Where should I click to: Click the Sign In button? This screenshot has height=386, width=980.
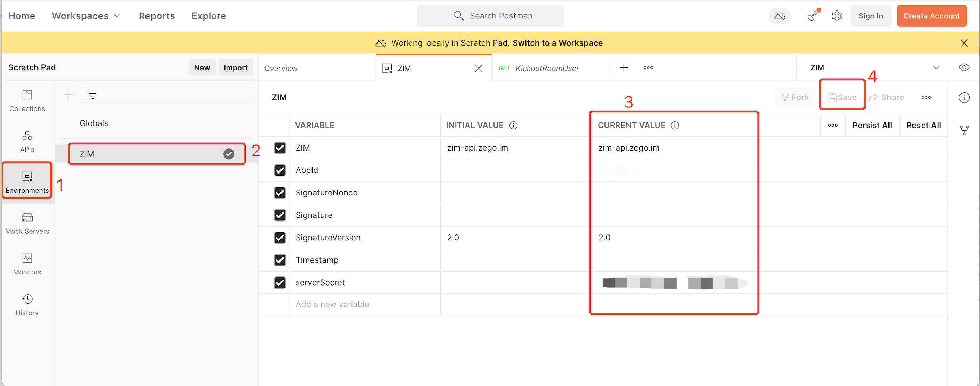870,16
